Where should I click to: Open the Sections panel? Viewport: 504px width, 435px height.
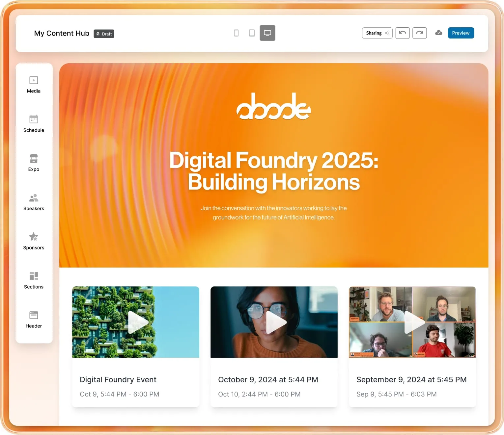pos(33,280)
